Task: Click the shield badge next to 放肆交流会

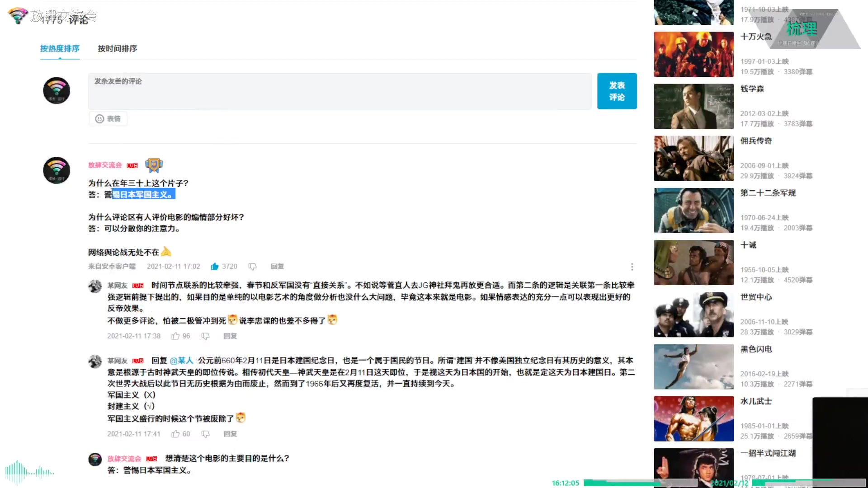Action: tap(154, 165)
